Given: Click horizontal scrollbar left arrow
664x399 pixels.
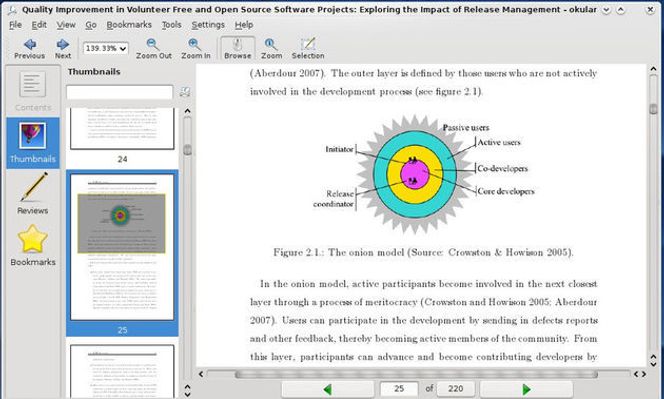Looking at the screenshot, I should pyautogui.click(x=201, y=374).
